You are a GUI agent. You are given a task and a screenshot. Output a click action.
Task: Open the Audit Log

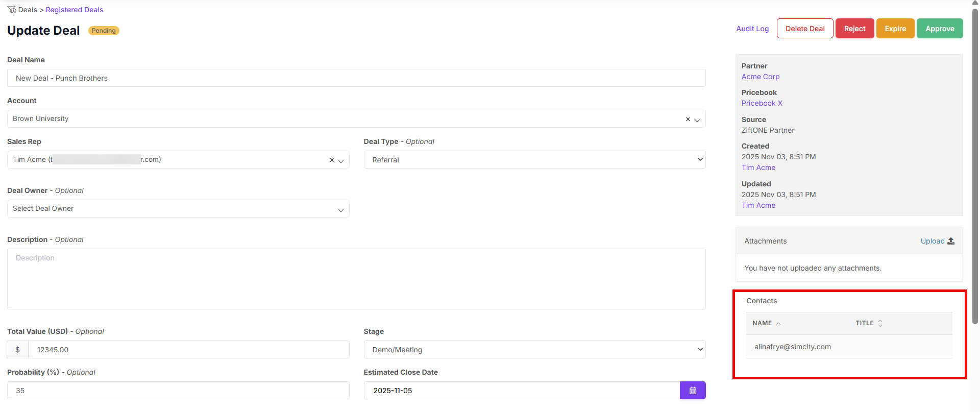752,29
